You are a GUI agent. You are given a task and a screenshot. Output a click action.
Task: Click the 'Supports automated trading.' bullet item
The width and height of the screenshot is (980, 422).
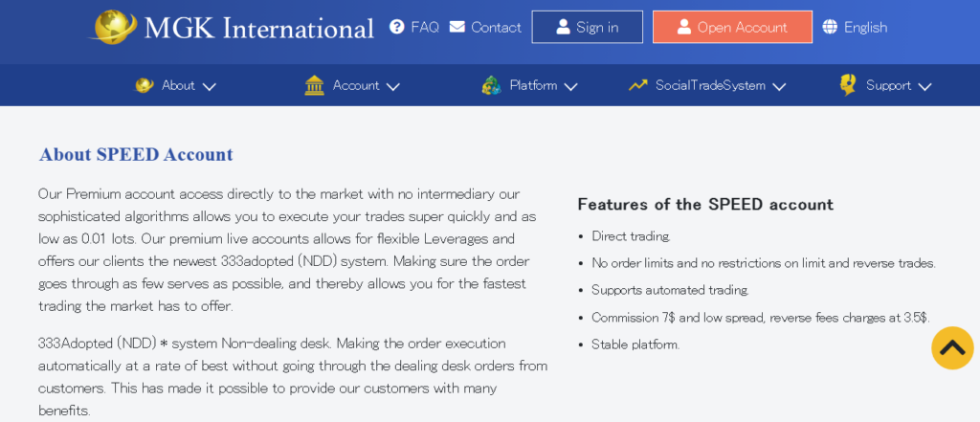click(x=670, y=290)
